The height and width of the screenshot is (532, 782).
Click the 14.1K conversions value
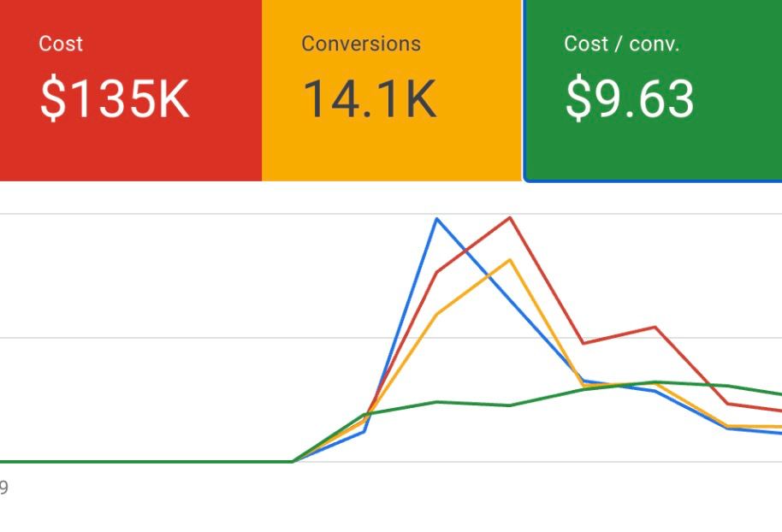(x=369, y=98)
